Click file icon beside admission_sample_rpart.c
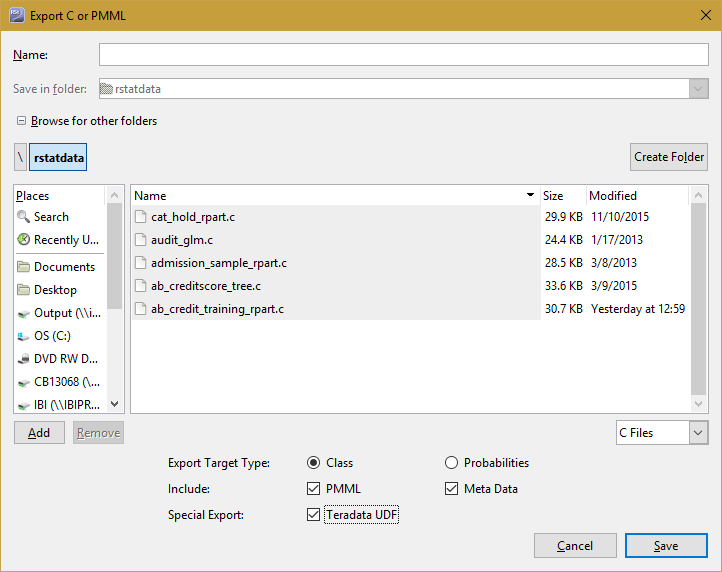This screenshot has width=722, height=572. point(140,263)
